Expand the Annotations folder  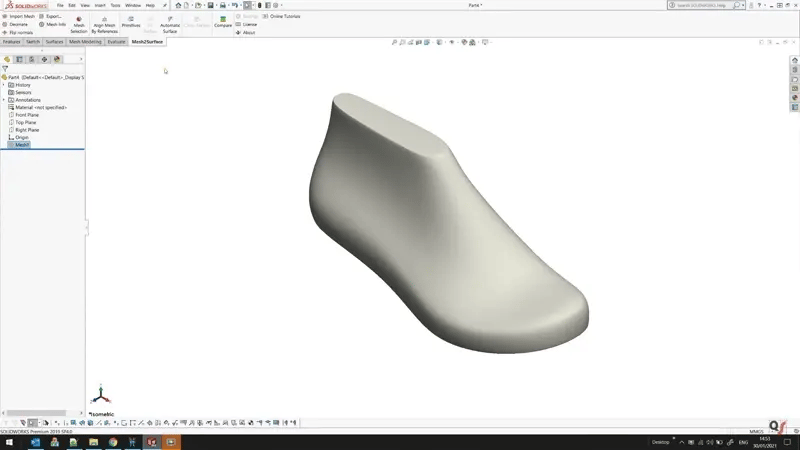pos(3,100)
